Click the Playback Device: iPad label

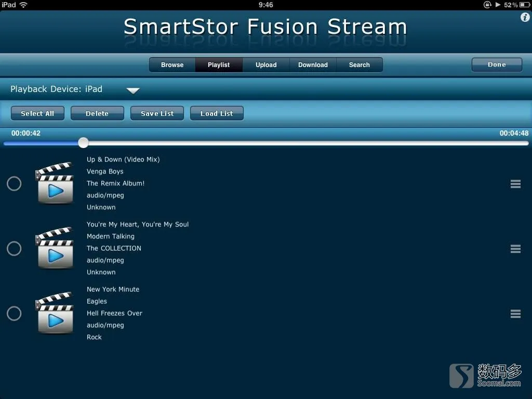click(x=56, y=89)
